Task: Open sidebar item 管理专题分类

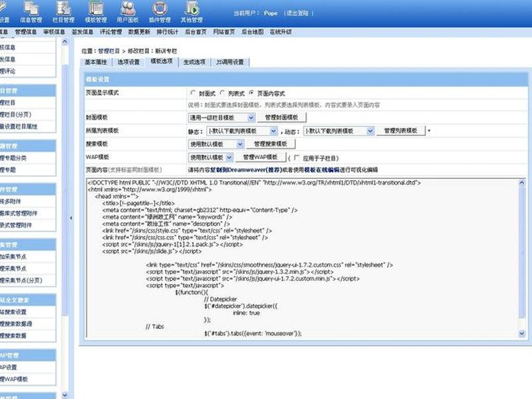Action: (13, 158)
